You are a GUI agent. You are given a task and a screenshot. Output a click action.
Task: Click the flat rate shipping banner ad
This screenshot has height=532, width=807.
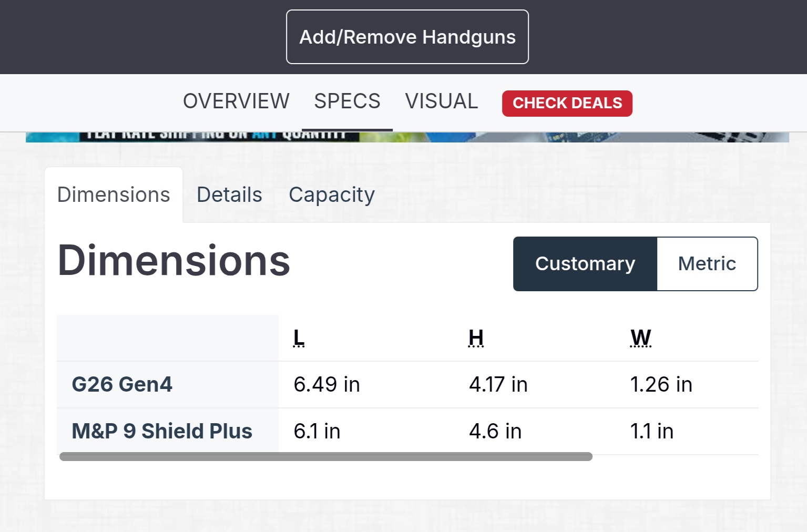407,137
